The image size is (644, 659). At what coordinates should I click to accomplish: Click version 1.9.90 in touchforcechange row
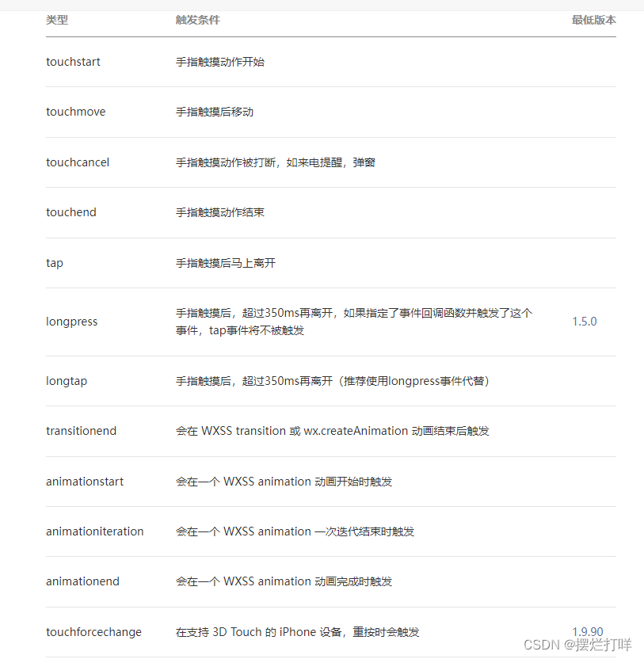pos(587,632)
